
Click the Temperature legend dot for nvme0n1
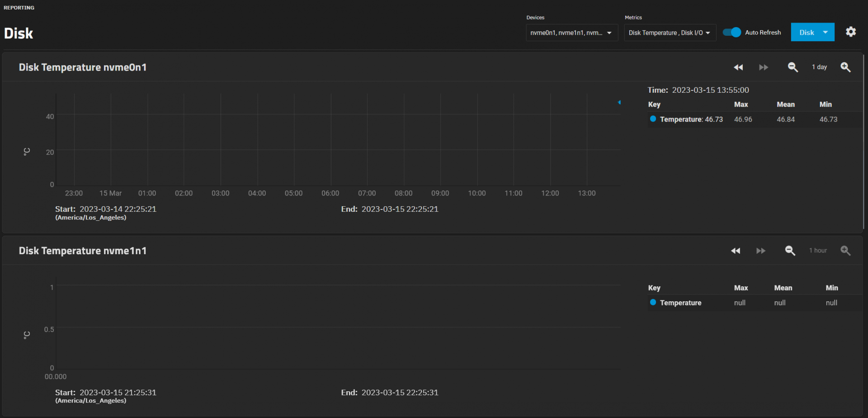tap(653, 119)
